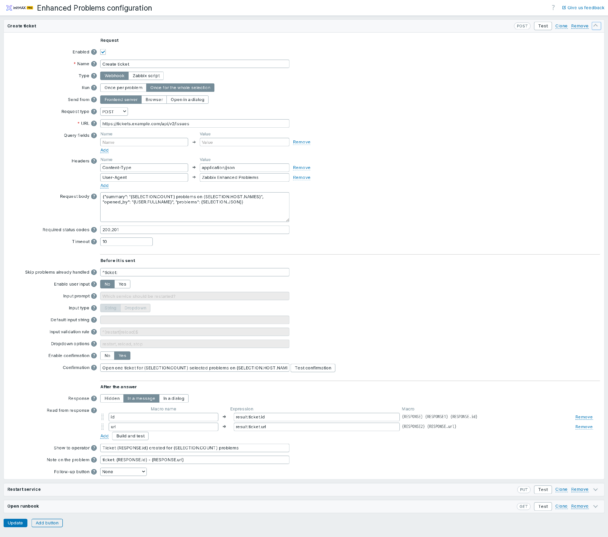
Task: Show help for Type option
Action: (x=94, y=76)
